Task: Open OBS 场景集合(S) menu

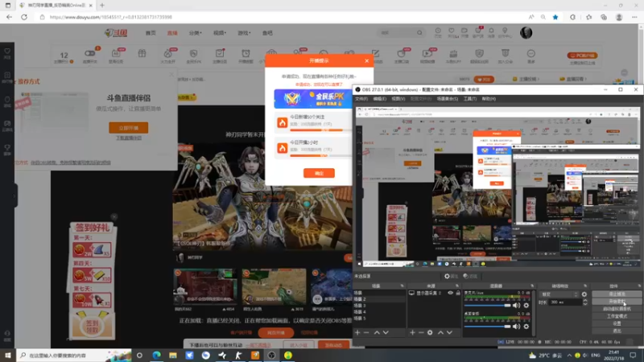Action: pos(448,99)
